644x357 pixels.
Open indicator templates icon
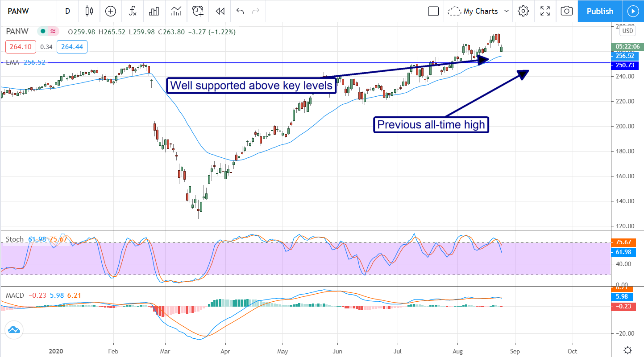pyautogui.click(x=176, y=11)
